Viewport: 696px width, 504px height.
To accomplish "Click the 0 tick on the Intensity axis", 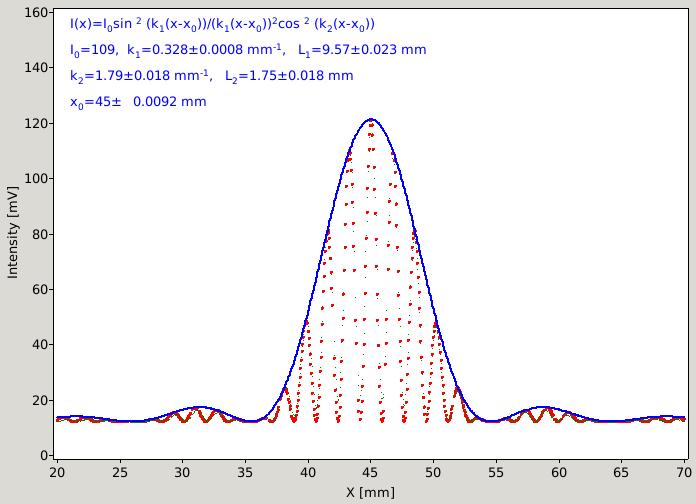I will click(x=44, y=455).
